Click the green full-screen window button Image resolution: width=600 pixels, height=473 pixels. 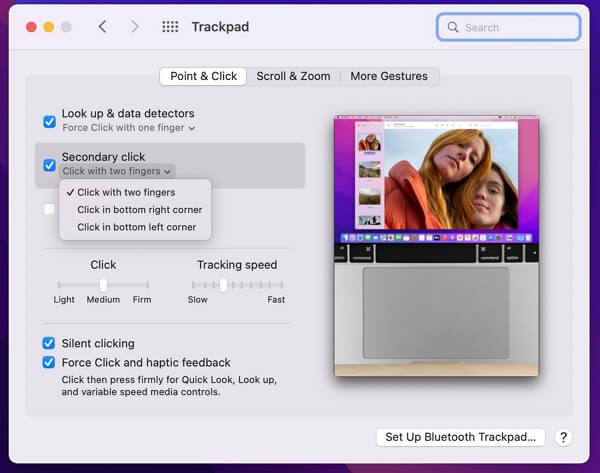tap(68, 27)
